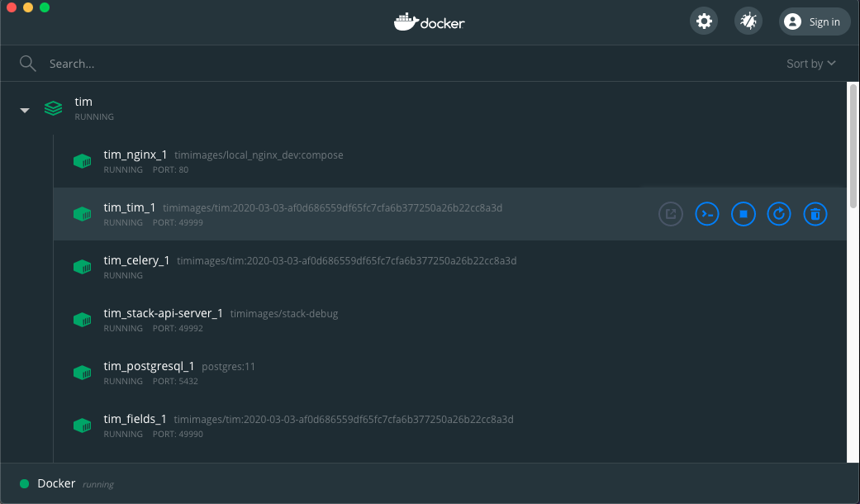Click the tim_celery_1 image name text

(x=347, y=261)
